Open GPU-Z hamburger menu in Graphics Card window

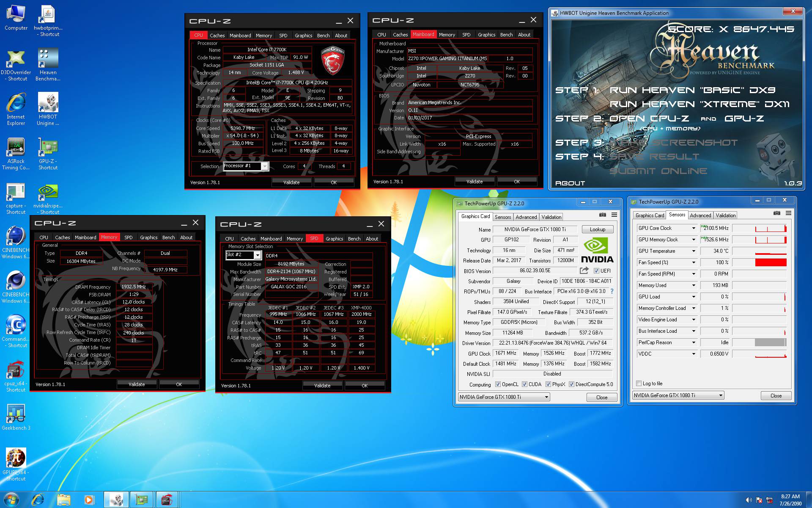click(614, 215)
